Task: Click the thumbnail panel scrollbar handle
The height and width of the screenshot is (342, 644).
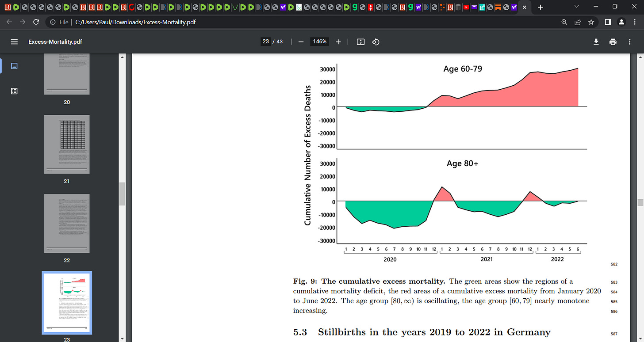Action: 123,194
